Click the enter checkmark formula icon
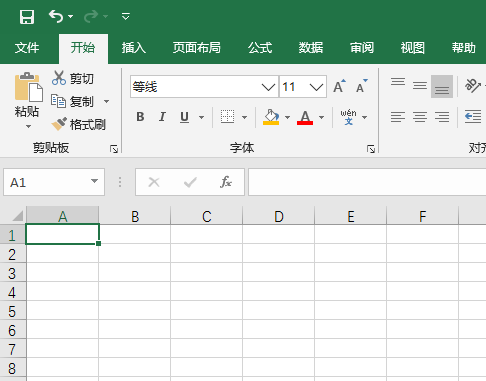Image resolution: width=486 pixels, height=381 pixels. pos(190,182)
